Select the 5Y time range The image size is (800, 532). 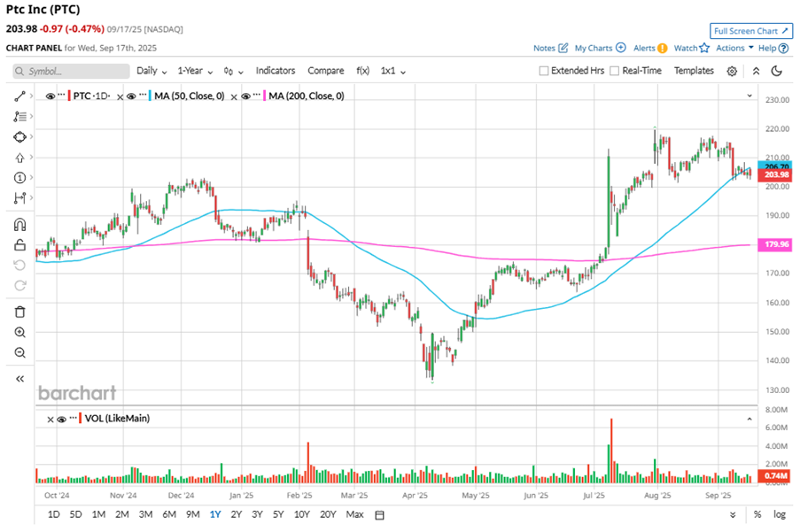278,514
